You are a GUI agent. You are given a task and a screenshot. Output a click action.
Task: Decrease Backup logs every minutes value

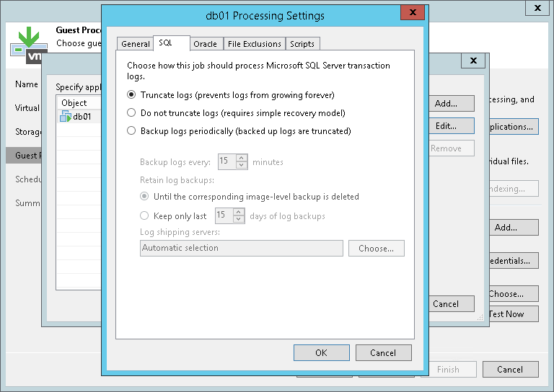242,165
